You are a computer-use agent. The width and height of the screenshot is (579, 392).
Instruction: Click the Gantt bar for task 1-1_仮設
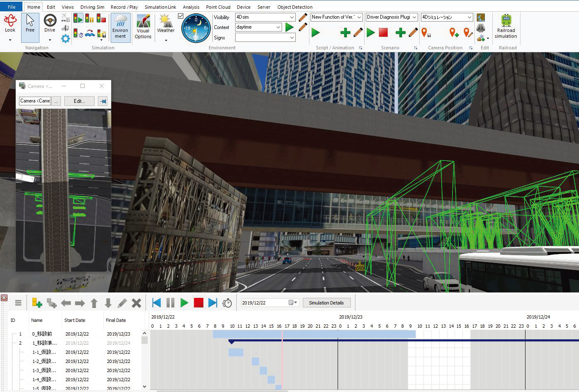click(x=236, y=352)
